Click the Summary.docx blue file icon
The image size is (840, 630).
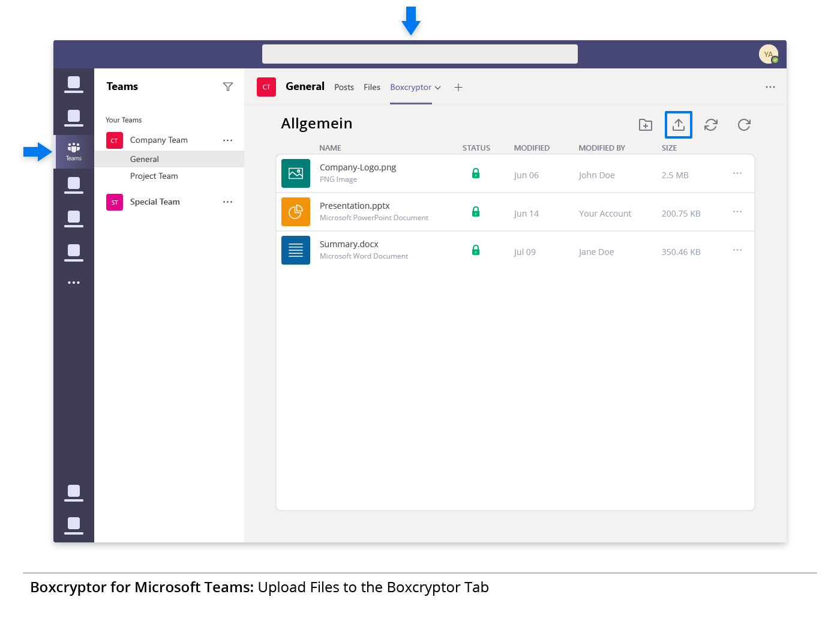(296, 250)
